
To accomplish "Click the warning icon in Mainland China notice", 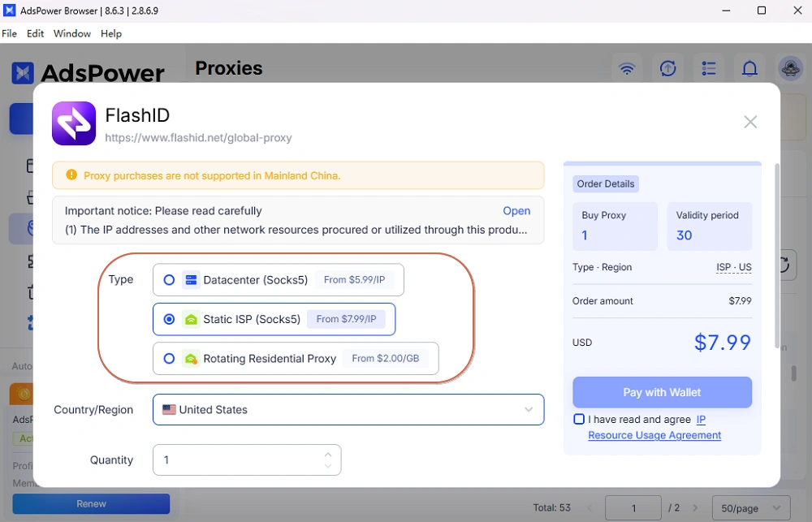I will pos(71,175).
